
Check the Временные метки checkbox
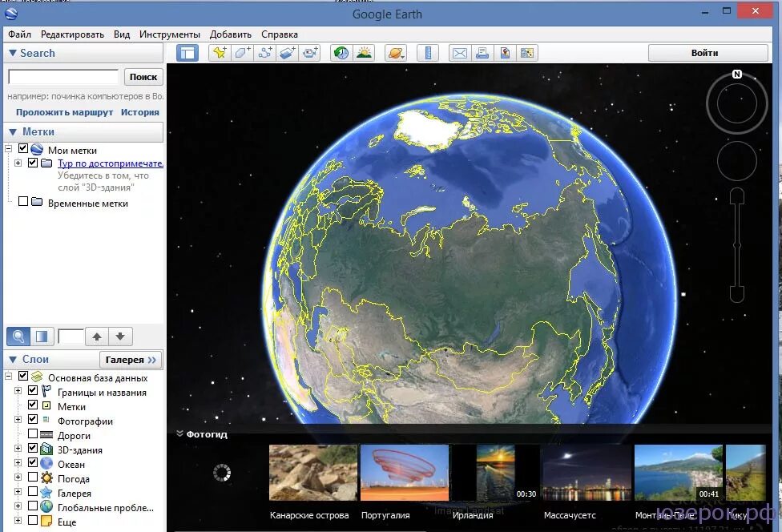pyautogui.click(x=23, y=201)
